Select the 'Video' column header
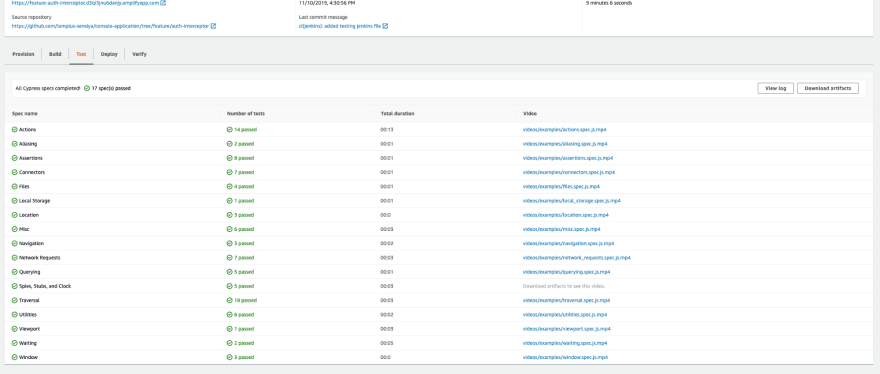The height and width of the screenshot is (374, 880). (530, 113)
